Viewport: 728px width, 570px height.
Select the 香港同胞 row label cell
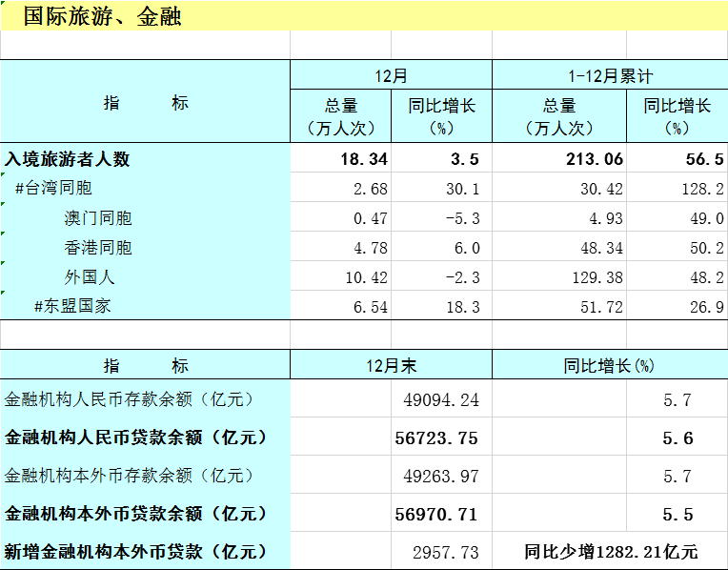[98, 248]
